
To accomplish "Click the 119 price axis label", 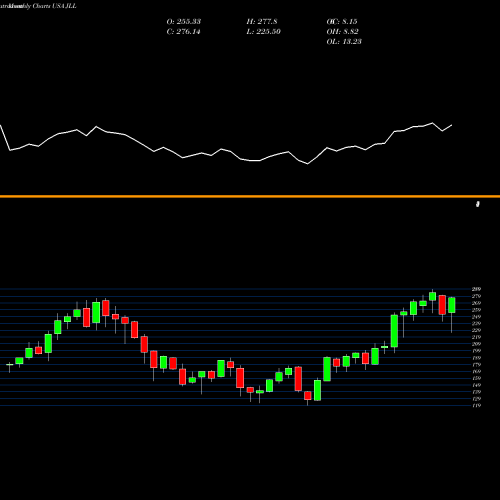I will (476, 405).
